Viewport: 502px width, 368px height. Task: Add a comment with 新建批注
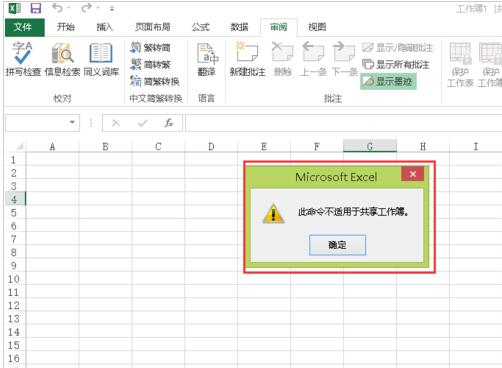click(247, 59)
